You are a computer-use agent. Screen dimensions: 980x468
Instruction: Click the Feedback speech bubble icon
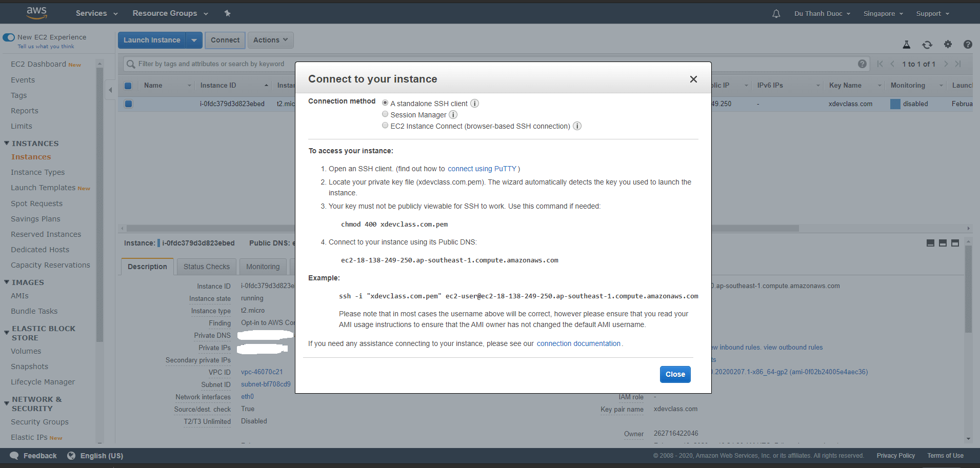pyautogui.click(x=14, y=456)
